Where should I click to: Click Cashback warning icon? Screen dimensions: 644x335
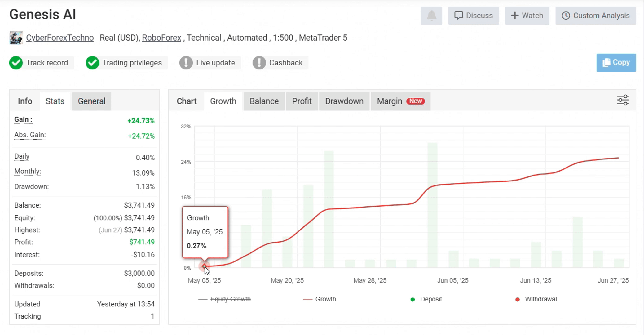[x=259, y=63]
